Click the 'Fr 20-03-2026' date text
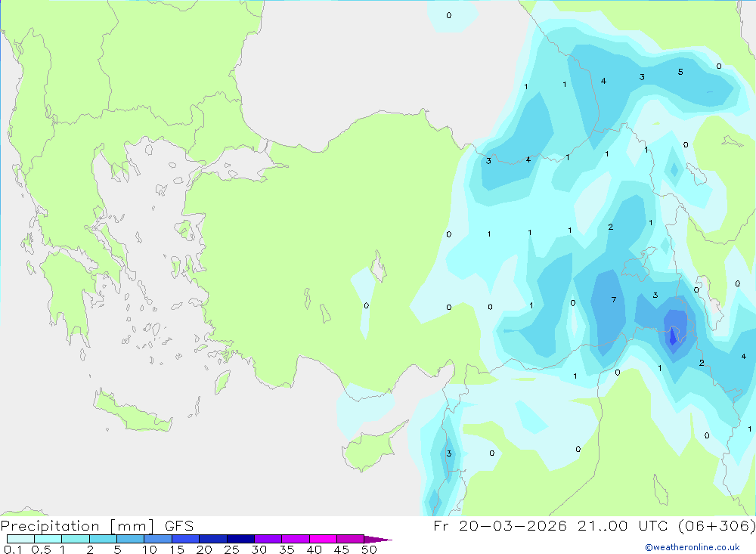Viewport: 756px width, 554px height. (500, 526)
